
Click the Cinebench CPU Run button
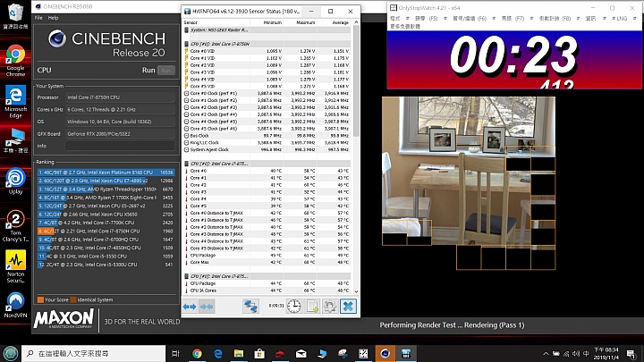[x=166, y=71]
